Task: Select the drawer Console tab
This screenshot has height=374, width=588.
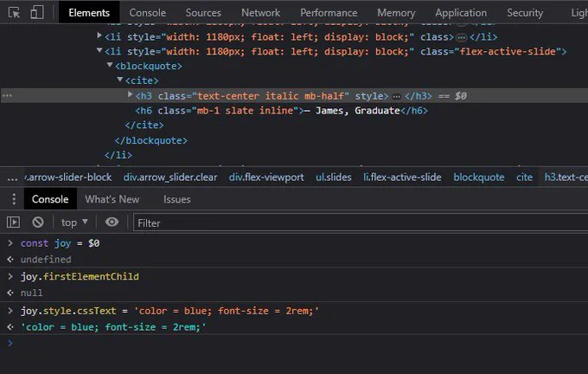Action: pos(50,199)
